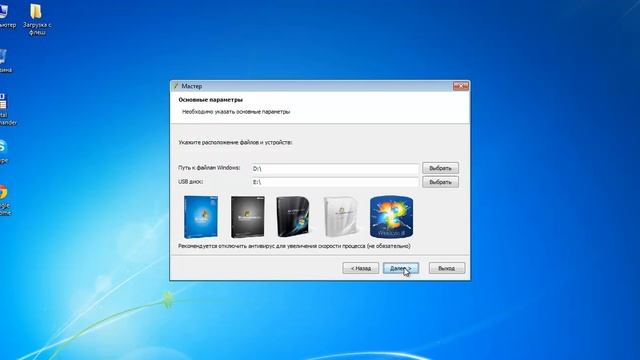Click the Мастер title bar app icon

tap(176, 86)
